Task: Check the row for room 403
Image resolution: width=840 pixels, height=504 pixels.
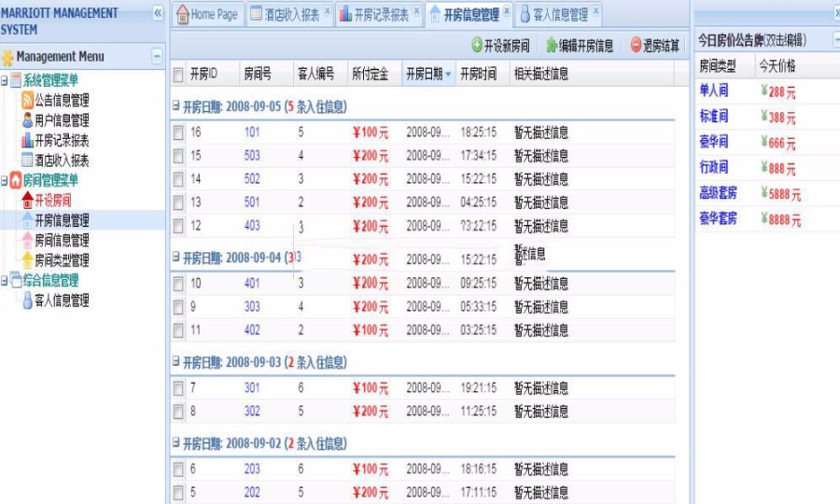Action: point(178,226)
